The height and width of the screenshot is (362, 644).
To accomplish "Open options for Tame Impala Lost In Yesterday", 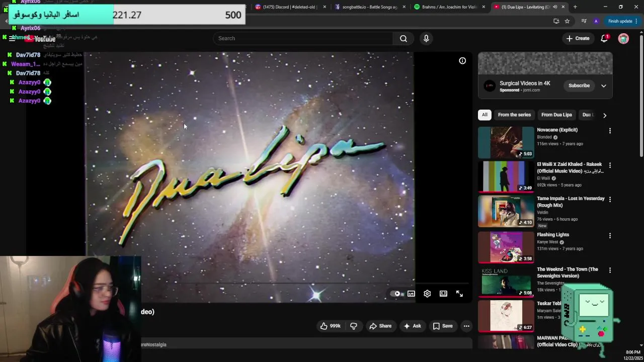I will (x=610, y=200).
